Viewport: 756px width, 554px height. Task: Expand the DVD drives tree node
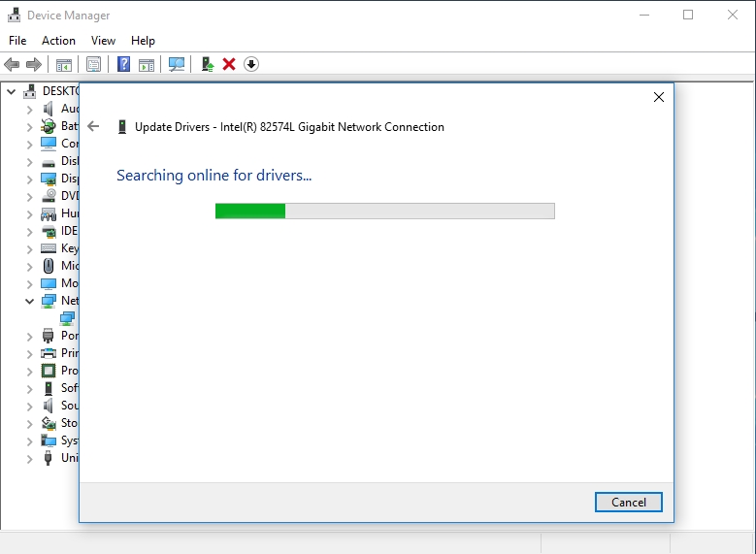click(29, 197)
